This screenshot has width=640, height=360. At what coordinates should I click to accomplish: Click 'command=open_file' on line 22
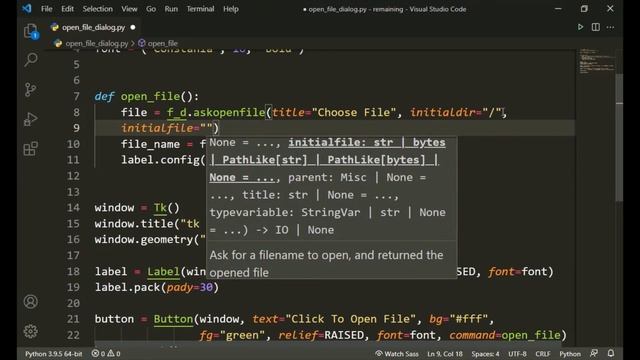505,335
